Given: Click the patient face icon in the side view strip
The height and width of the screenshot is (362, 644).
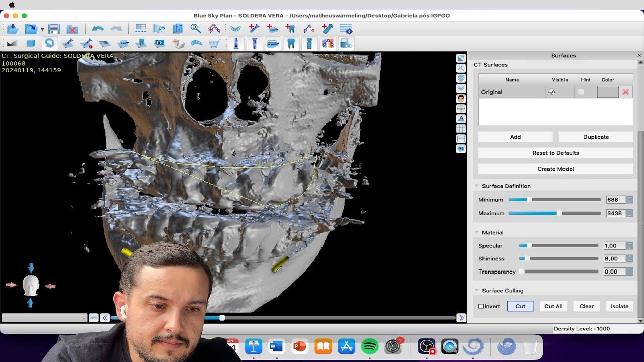Looking at the screenshot, I should click(461, 99).
